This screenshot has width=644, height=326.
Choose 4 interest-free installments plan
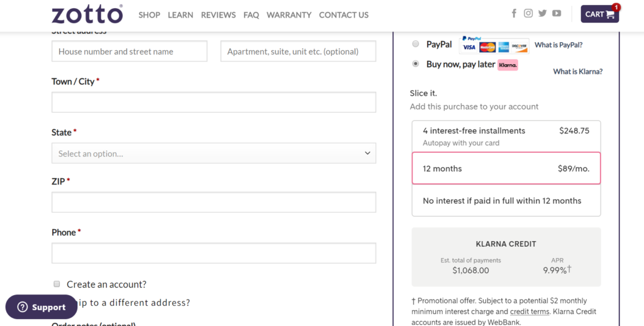pos(506,136)
